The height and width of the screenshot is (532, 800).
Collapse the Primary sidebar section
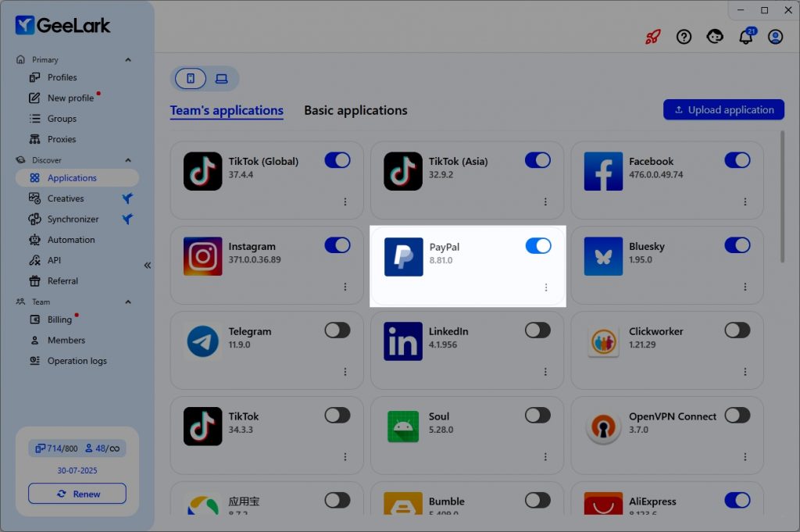point(128,59)
